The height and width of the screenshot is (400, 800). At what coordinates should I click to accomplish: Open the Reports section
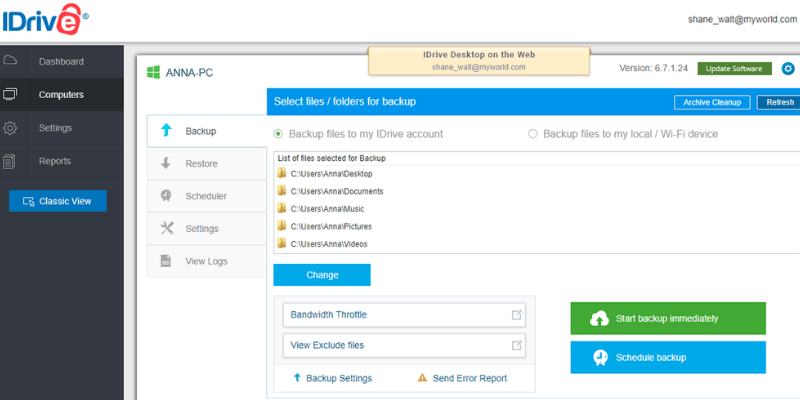coord(62,161)
